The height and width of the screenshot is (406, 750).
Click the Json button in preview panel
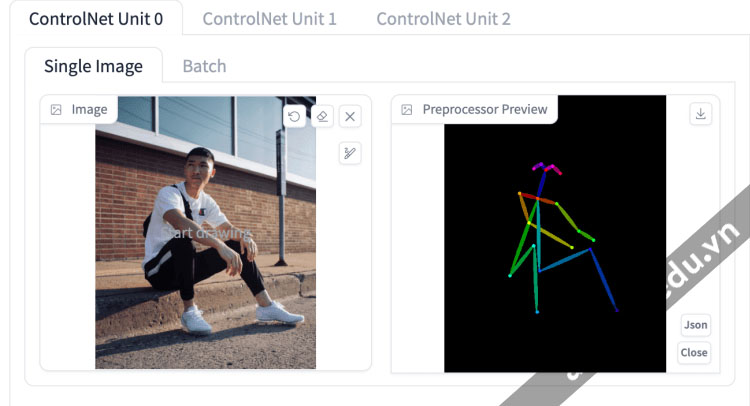click(695, 325)
